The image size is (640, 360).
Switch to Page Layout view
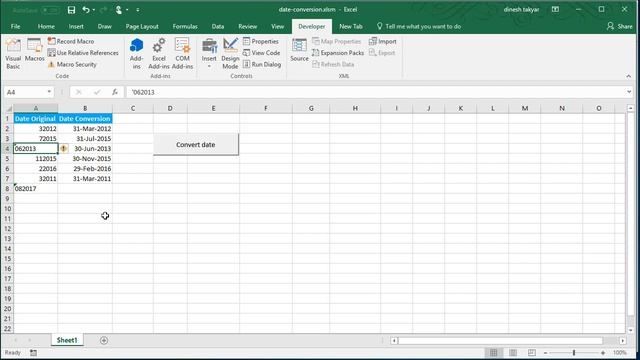(x=513, y=353)
